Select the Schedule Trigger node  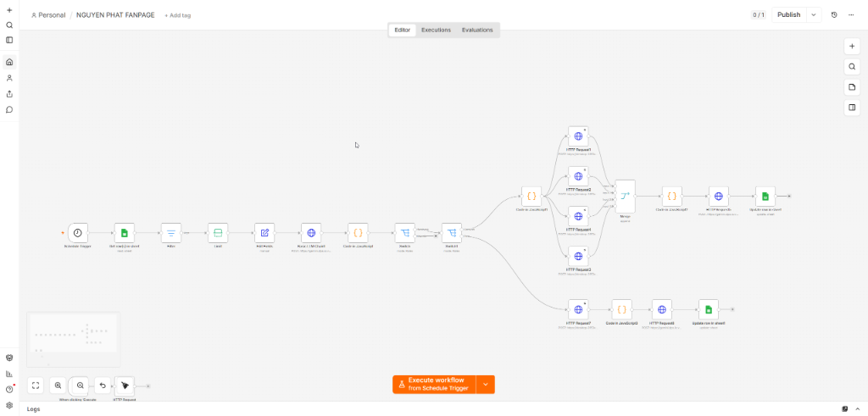pos(78,233)
